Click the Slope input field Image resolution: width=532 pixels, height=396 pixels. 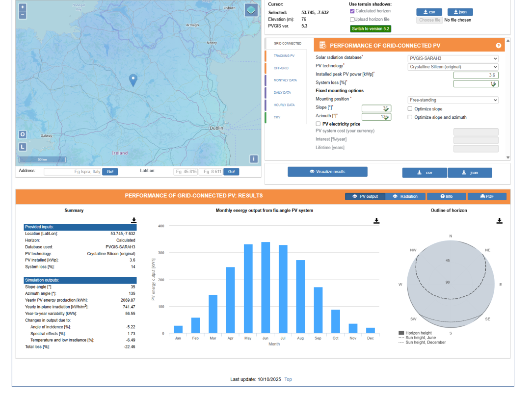376,108
